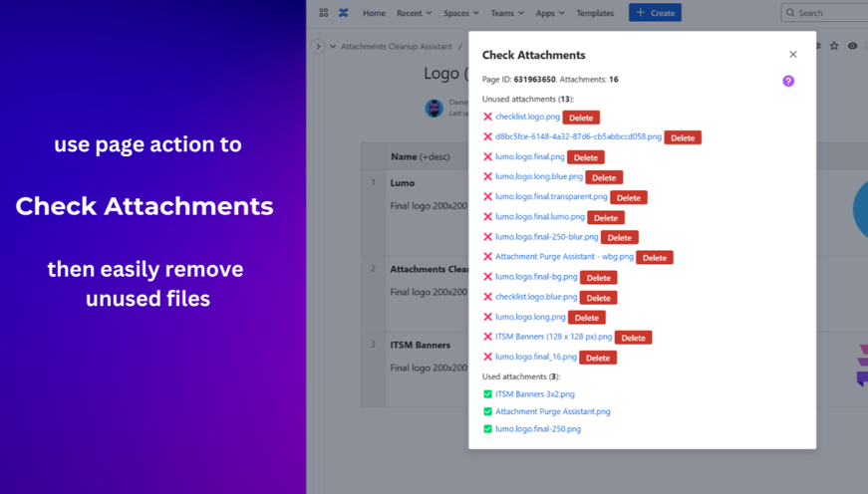This screenshot has width=868, height=494.
Task: Open the lumo.logo.long.png link
Action: (530, 317)
